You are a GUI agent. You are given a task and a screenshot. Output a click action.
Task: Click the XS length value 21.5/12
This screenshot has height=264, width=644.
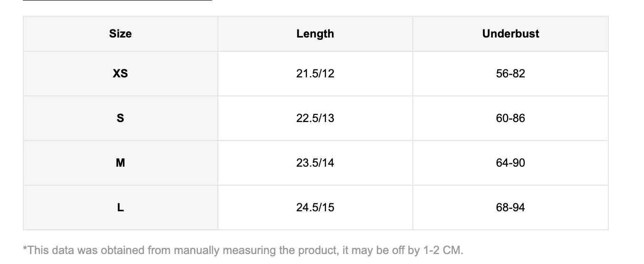click(x=315, y=74)
